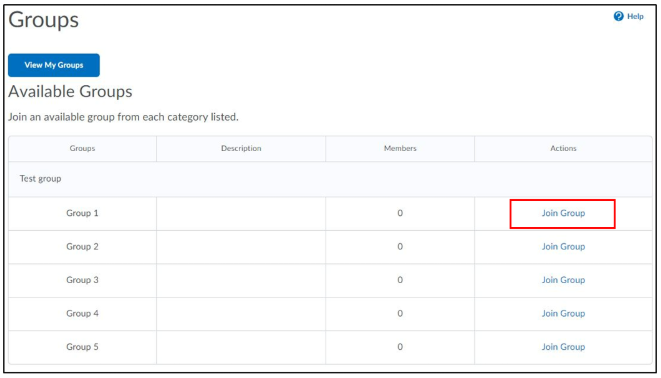This screenshot has height=378, width=661.
Task: Click the Group 3 name cell
Action: point(82,280)
